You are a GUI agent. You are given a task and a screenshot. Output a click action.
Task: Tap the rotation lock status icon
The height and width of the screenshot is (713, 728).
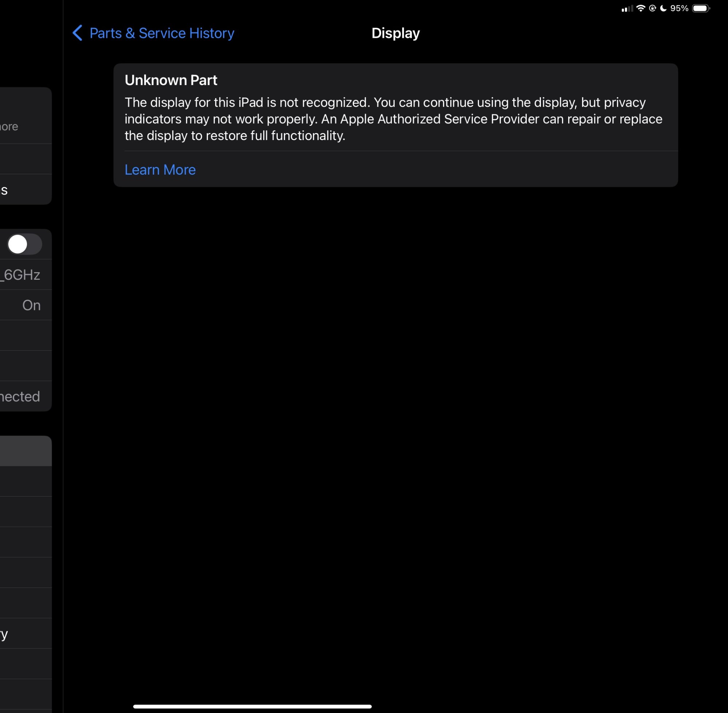click(x=652, y=8)
